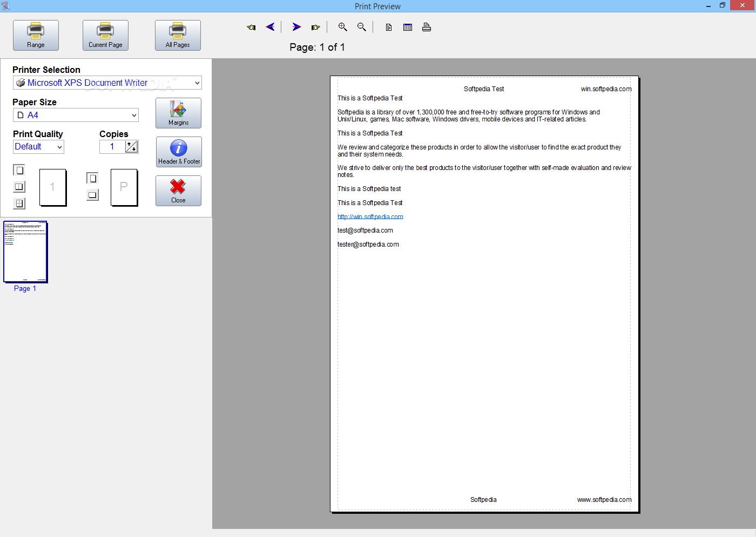The height and width of the screenshot is (537, 756).
Task: Click header text 'win.softpedia.com' in preview
Action: (606, 89)
